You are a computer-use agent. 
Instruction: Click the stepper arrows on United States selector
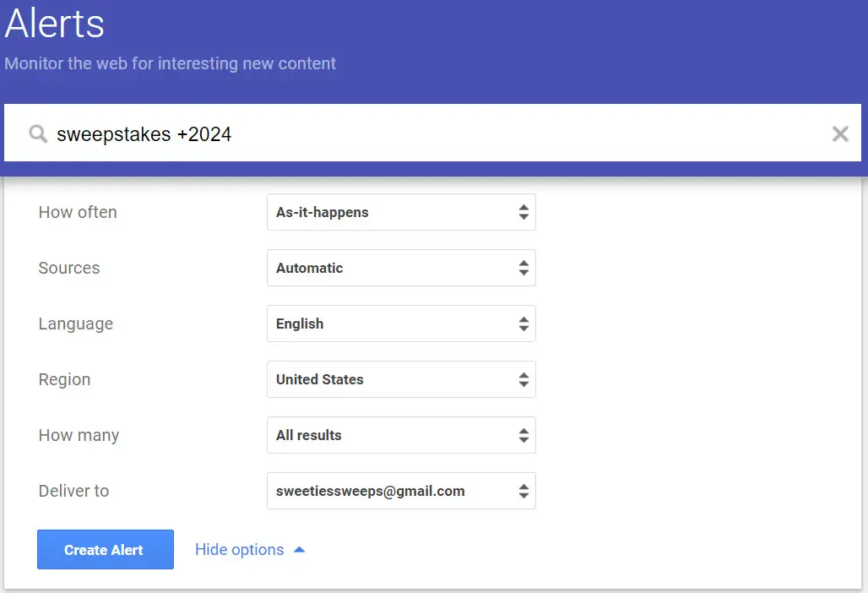point(524,379)
